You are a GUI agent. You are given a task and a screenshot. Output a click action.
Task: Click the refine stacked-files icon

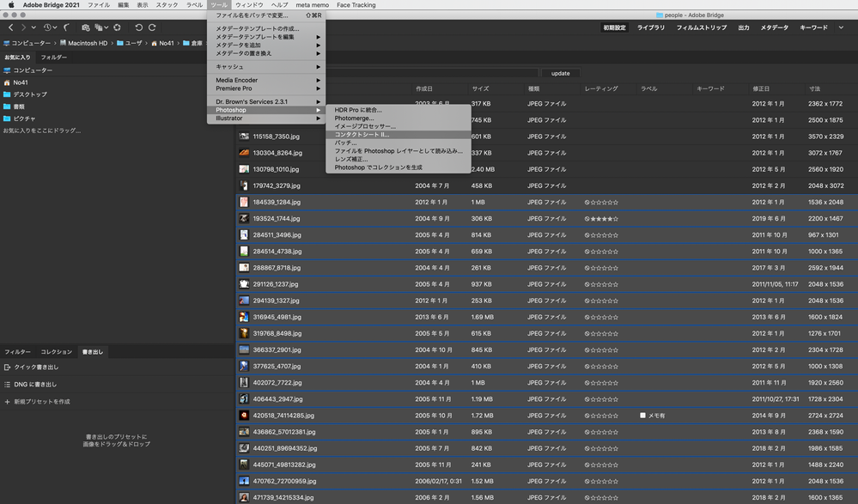pyautogui.click(x=99, y=27)
